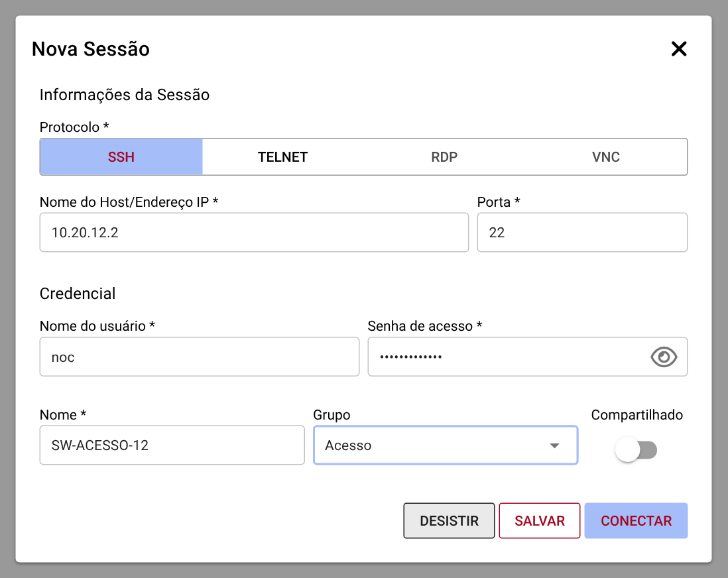Toggle the Compartilhado switch

636,450
